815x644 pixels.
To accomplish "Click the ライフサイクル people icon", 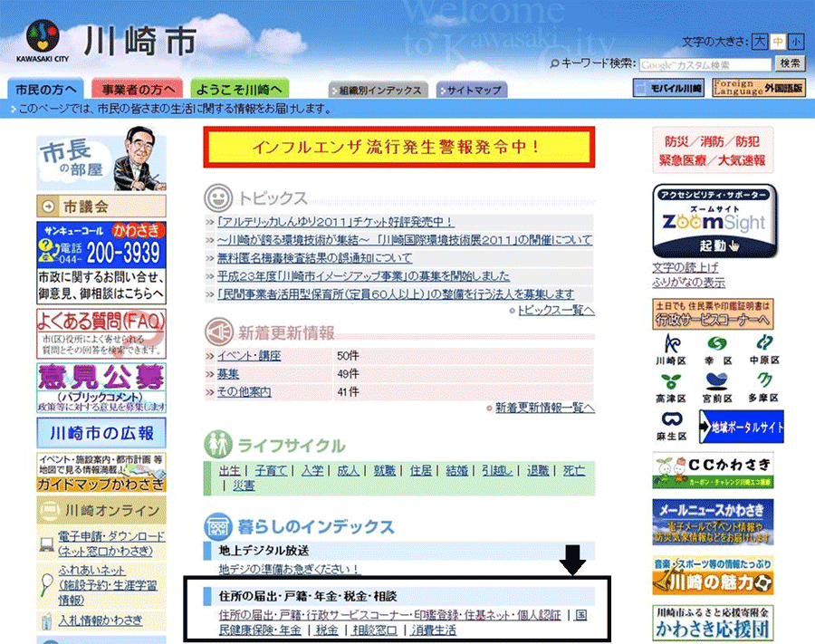I will (x=217, y=445).
